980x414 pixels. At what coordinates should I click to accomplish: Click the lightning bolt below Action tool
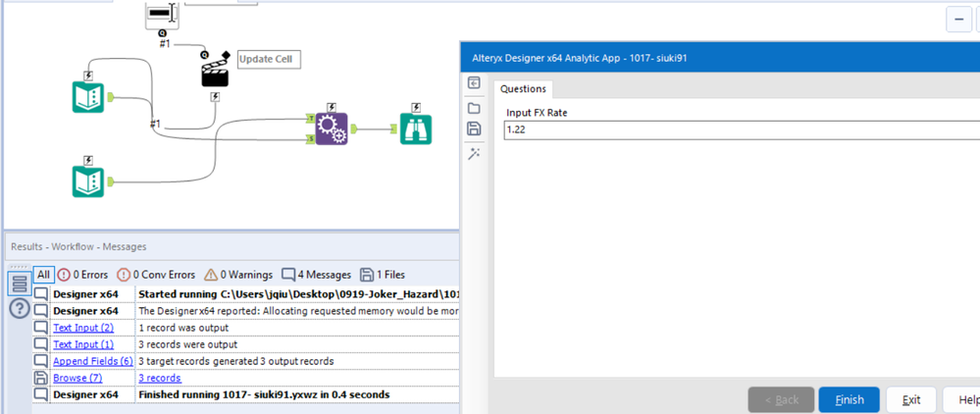[x=215, y=97]
